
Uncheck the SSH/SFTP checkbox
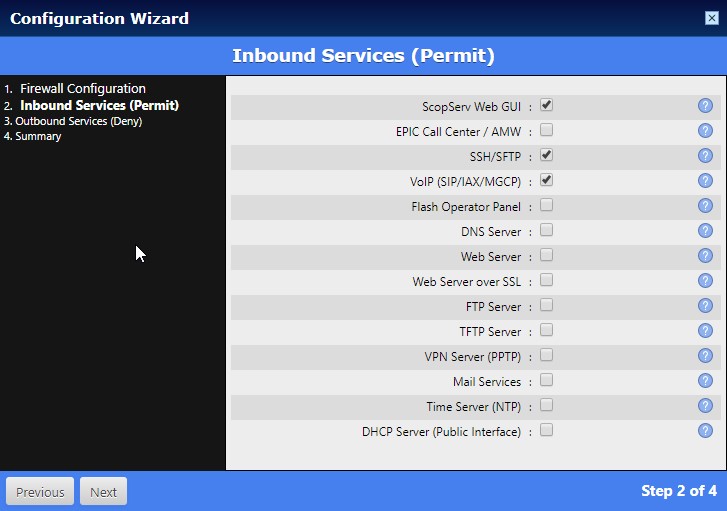[547, 155]
